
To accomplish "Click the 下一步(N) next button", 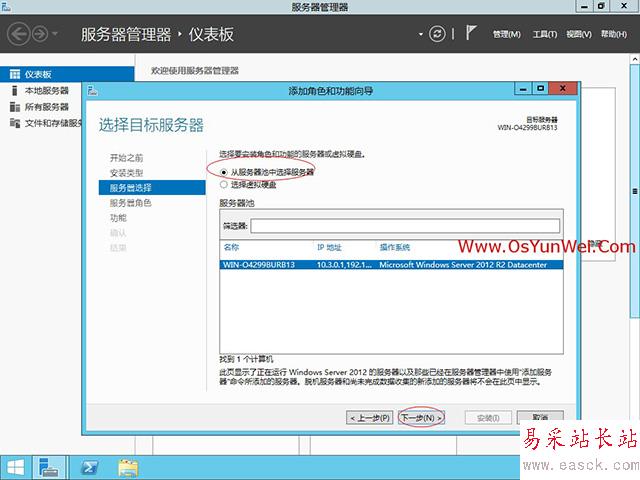I will [421, 418].
